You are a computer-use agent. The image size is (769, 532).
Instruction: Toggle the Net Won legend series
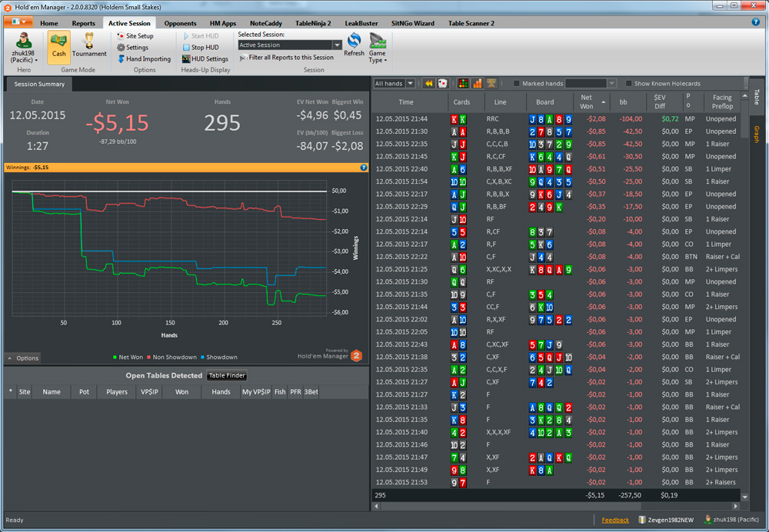pyautogui.click(x=128, y=357)
